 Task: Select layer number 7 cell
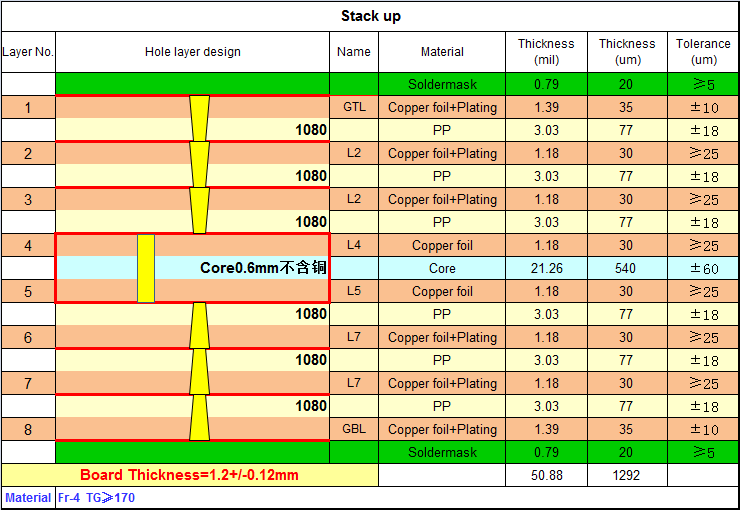pos(28,384)
